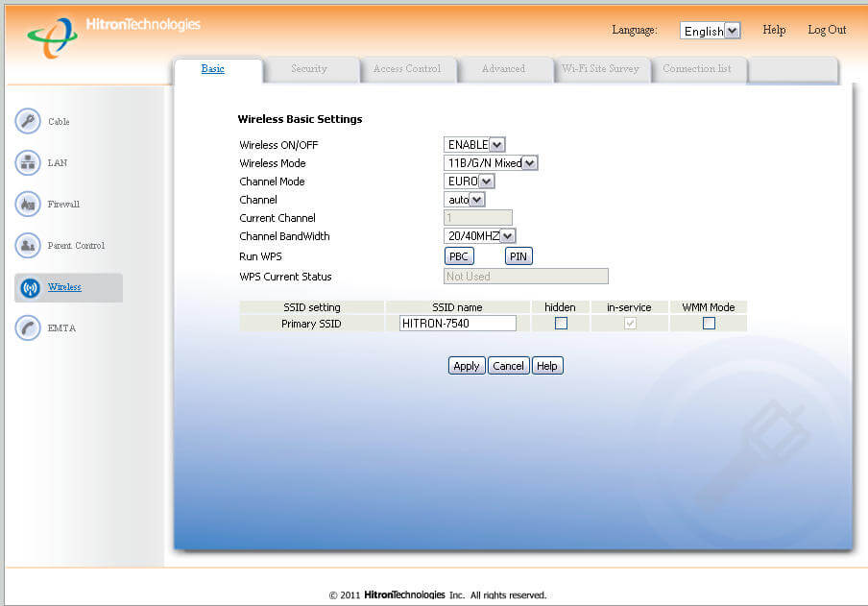Expand the Wireless Mode dropdown

[491, 163]
